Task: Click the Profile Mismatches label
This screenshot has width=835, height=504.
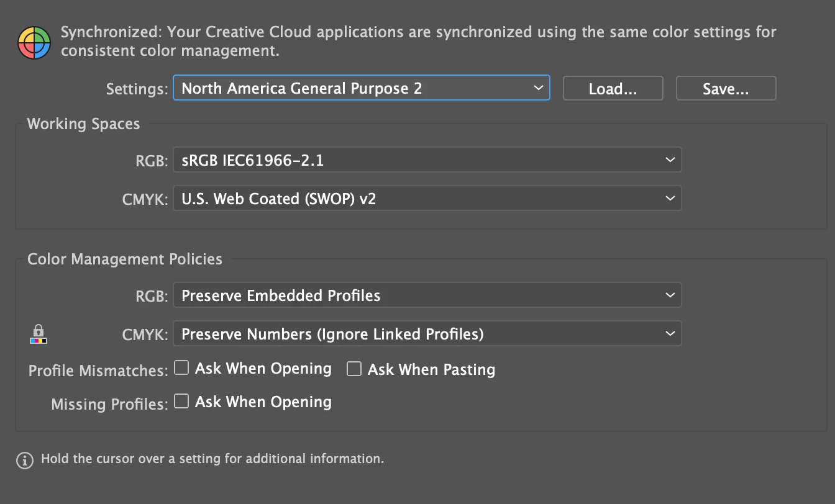Action: tap(98, 371)
